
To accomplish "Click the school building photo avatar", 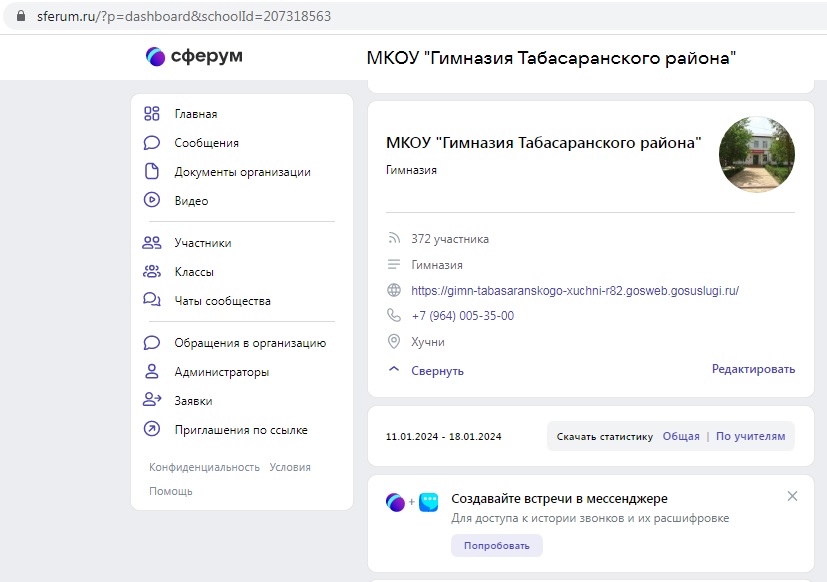I will (756, 154).
